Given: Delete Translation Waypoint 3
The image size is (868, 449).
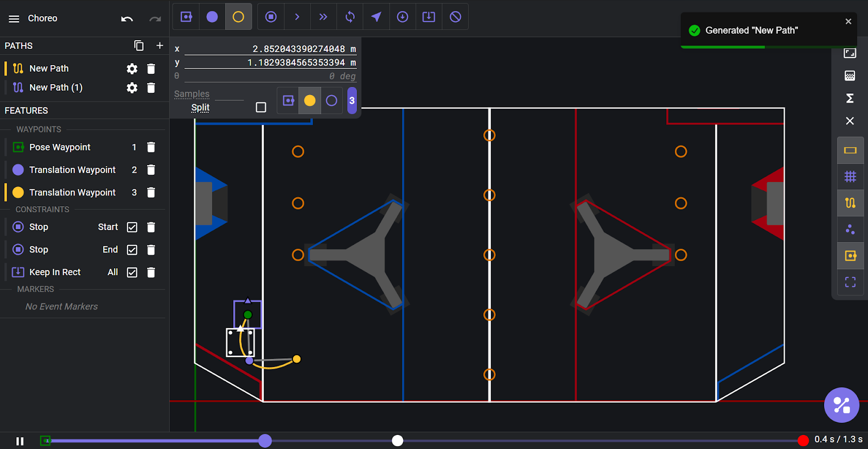Looking at the screenshot, I should pos(151,192).
